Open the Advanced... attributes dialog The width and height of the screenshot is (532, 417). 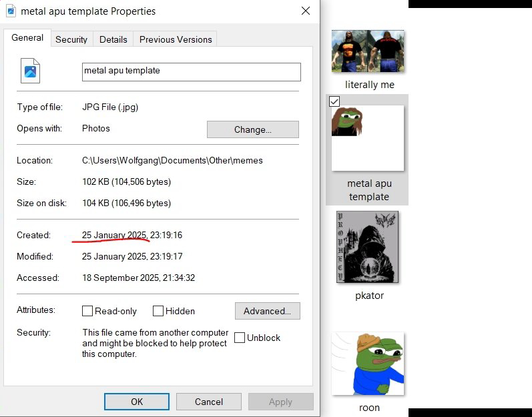coord(268,311)
